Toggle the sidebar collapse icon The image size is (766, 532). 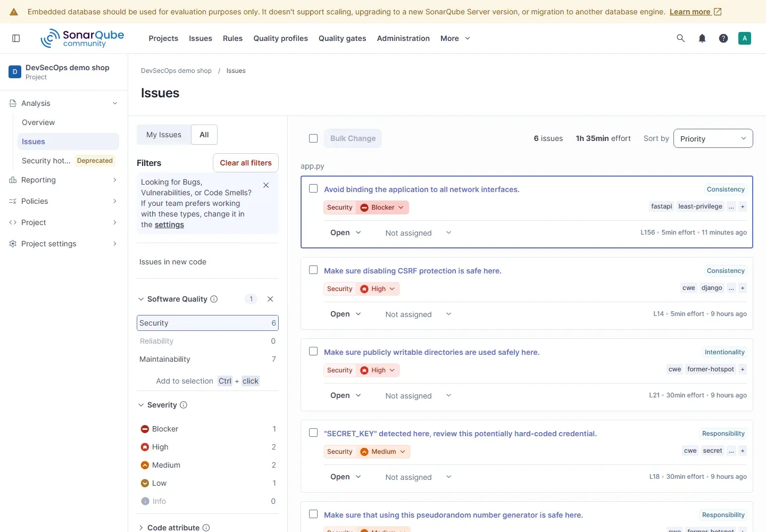click(16, 38)
